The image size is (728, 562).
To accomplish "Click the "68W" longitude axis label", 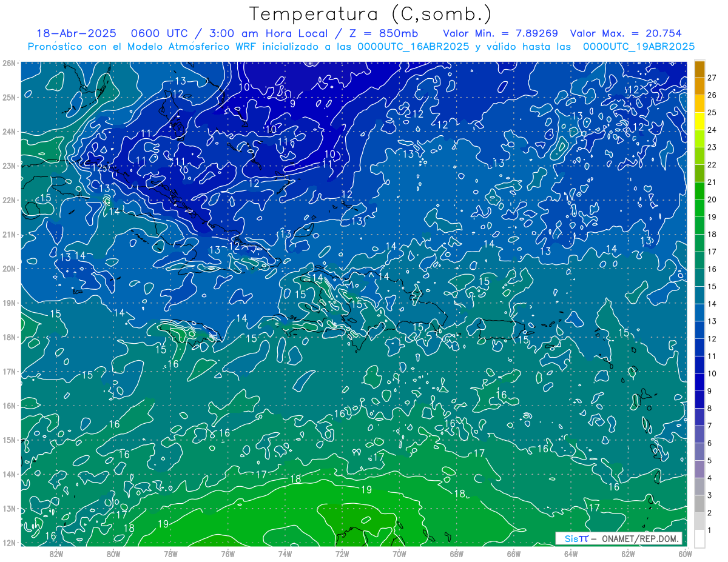I will click(x=456, y=553).
